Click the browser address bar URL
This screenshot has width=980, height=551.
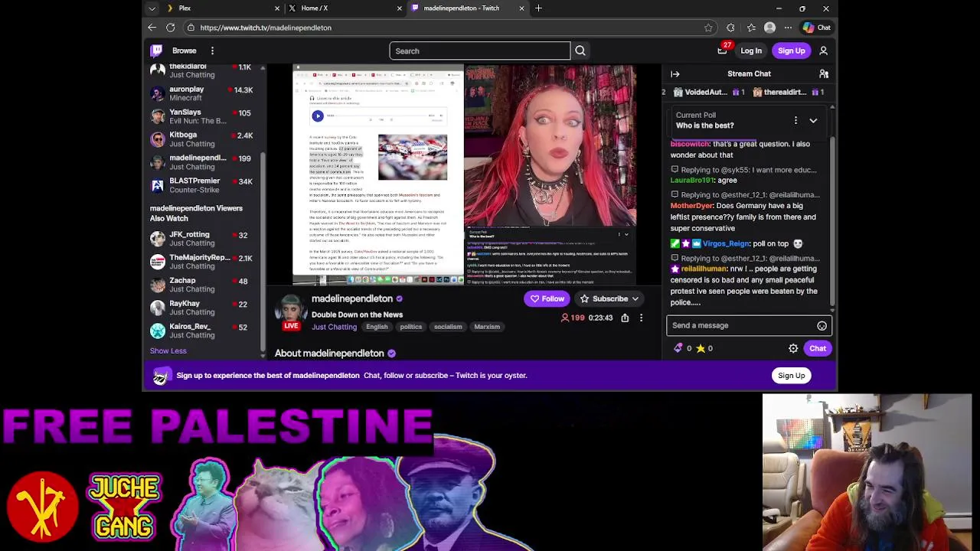[266, 28]
